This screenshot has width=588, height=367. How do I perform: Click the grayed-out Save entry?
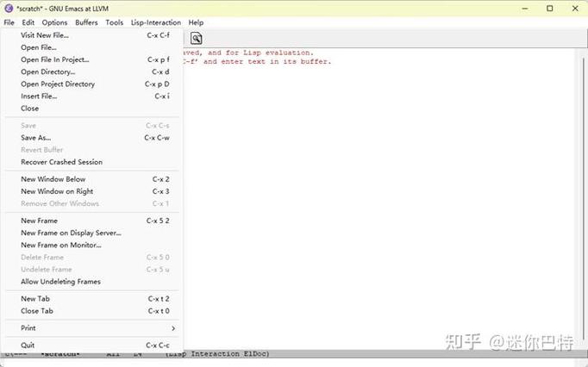[92, 126]
